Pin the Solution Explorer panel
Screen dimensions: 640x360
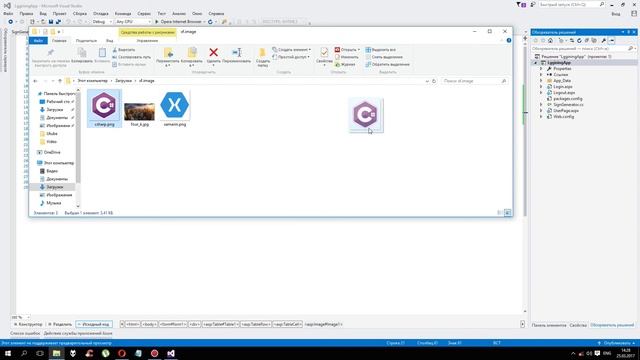click(x=629, y=32)
